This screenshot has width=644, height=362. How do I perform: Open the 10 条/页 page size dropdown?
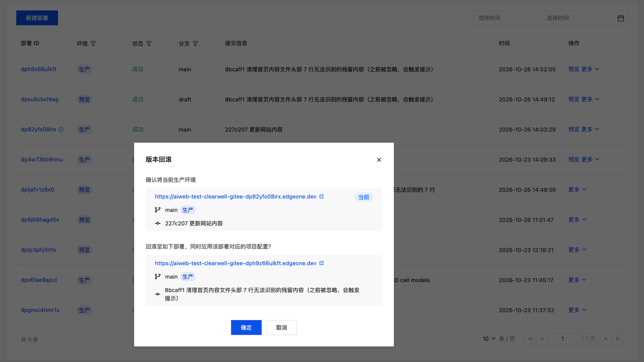[x=489, y=339]
